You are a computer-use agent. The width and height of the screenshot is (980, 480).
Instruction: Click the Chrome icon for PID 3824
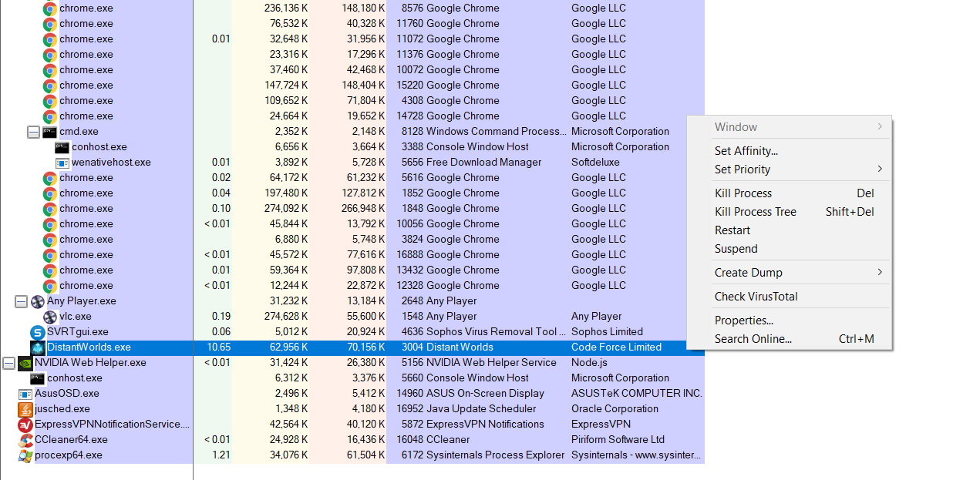[50, 240]
